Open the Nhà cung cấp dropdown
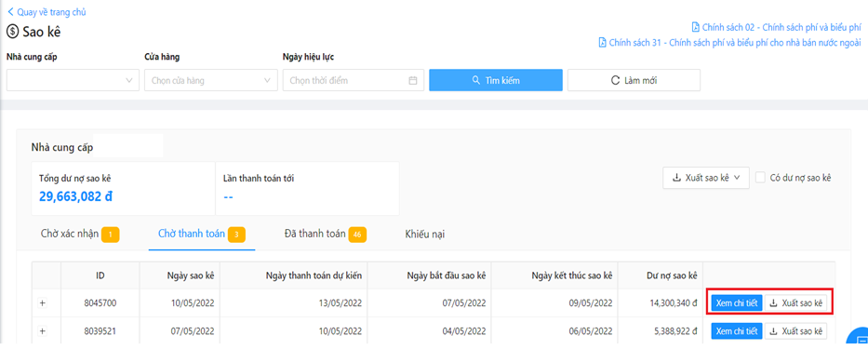This screenshot has height=349, width=868. pos(73,80)
